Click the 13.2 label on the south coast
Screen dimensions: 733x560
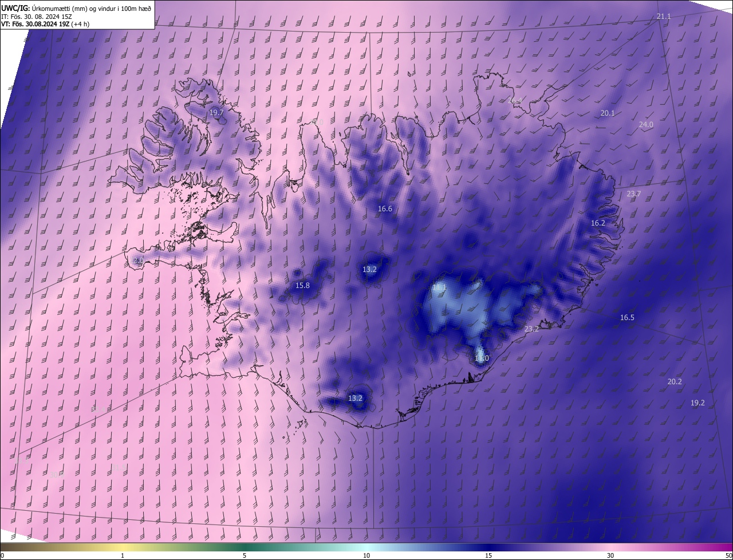point(355,398)
